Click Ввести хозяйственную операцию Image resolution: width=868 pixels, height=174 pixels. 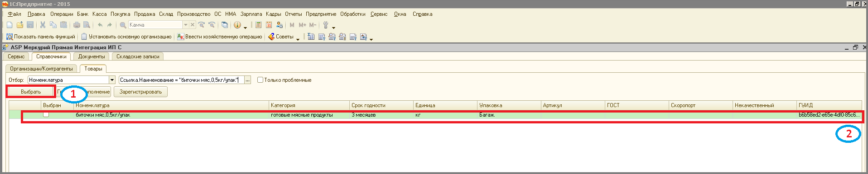tap(220, 37)
